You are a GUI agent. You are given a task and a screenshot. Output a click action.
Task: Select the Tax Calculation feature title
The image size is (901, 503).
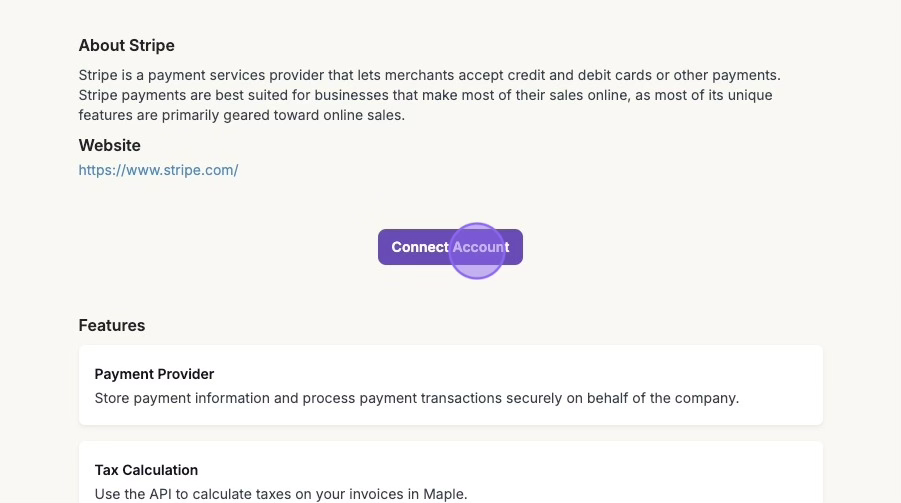click(x=146, y=470)
